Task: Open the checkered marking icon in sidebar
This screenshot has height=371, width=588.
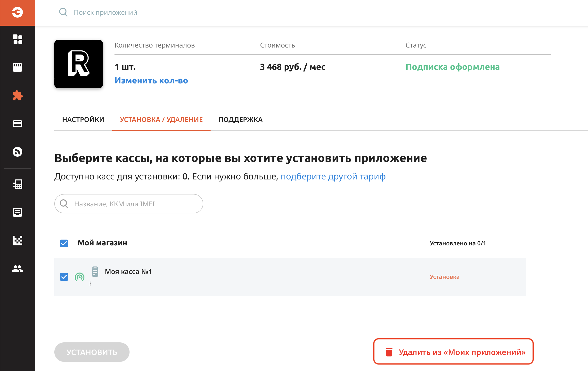Action: (17, 240)
